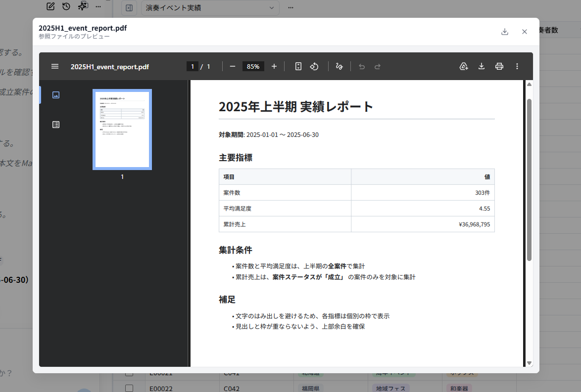
Task: Redo the annotation
Action: 377,67
